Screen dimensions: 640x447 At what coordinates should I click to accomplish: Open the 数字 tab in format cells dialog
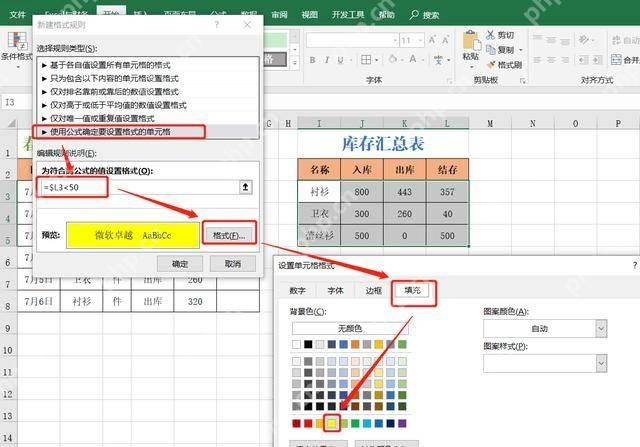pos(297,291)
